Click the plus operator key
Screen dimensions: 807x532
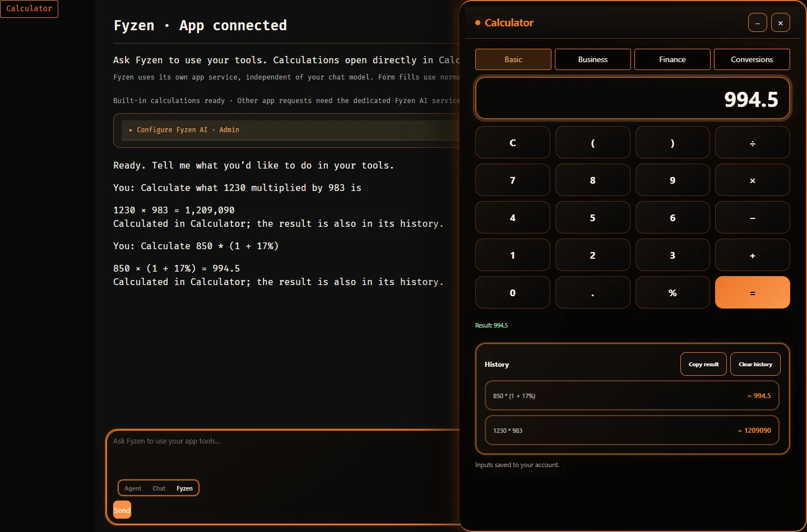753,255
